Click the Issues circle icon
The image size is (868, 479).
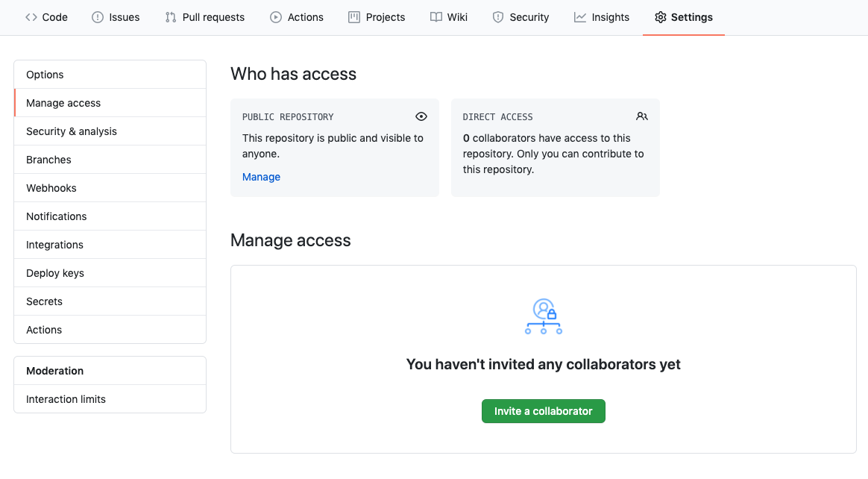[98, 17]
